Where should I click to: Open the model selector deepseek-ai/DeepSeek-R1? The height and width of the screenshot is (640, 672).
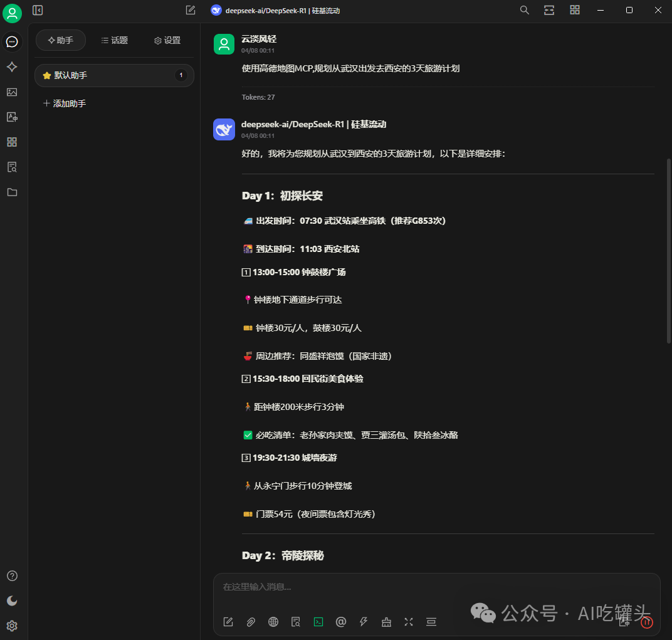[x=276, y=10]
